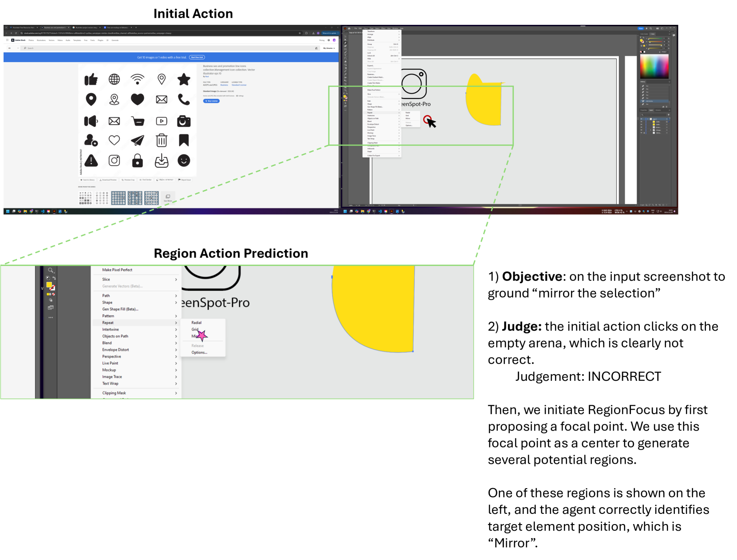Open Edit Toolbar three-dots in enlarged toolbar
Viewport: 737px width, 560px height.
(x=51, y=317)
